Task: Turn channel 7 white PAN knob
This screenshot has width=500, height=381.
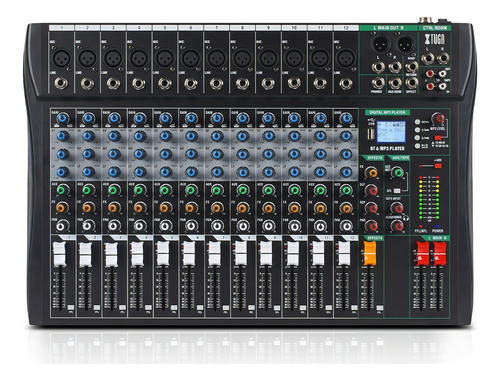Action: (x=217, y=226)
